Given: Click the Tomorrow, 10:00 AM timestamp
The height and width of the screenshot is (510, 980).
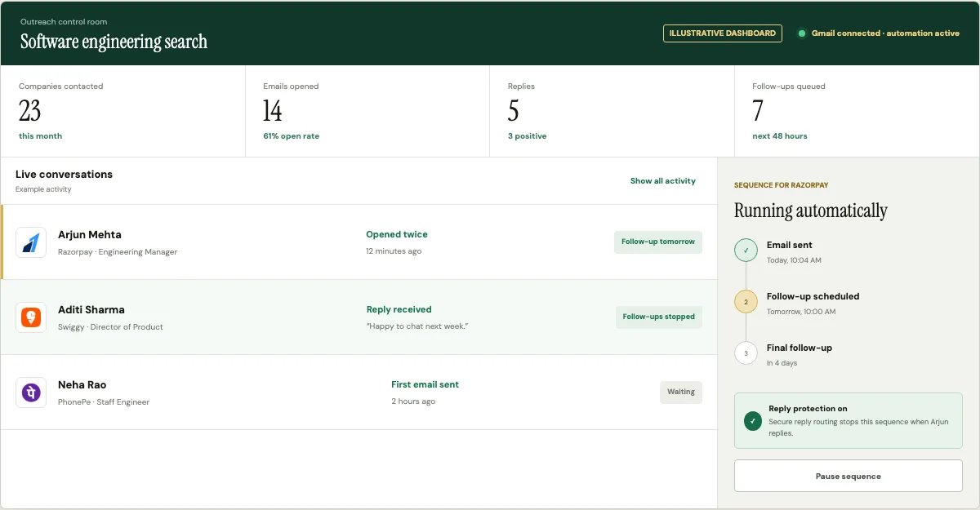Looking at the screenshot, I should 801,312.
